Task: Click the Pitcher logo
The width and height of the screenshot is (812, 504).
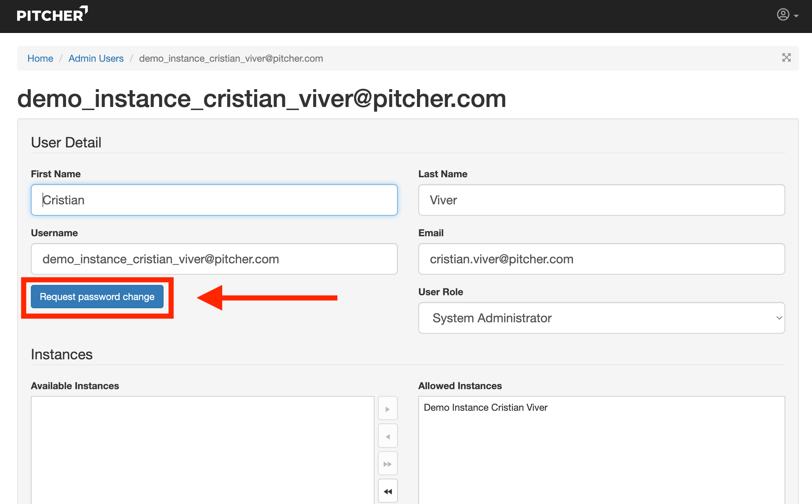Action: point(52,14)
